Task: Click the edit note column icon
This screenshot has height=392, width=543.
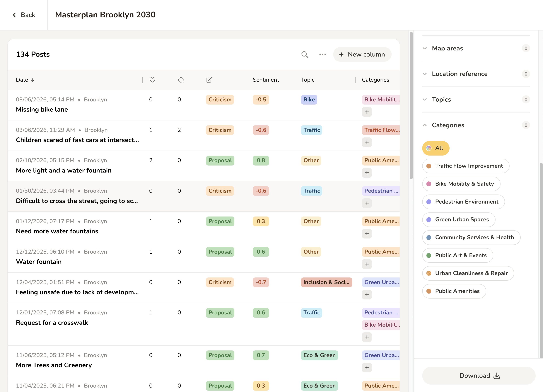Action: pos(209,80)
